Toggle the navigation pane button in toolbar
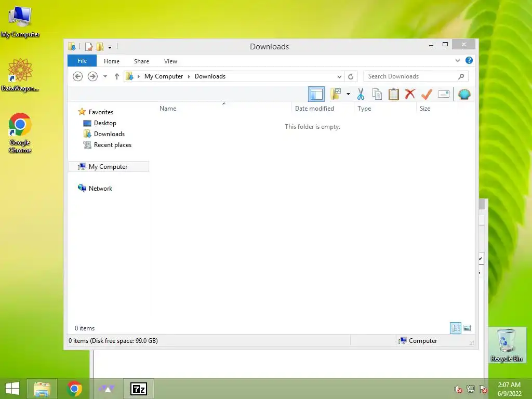The height and width of the screenshot is (399, 532). coord(316,94)
